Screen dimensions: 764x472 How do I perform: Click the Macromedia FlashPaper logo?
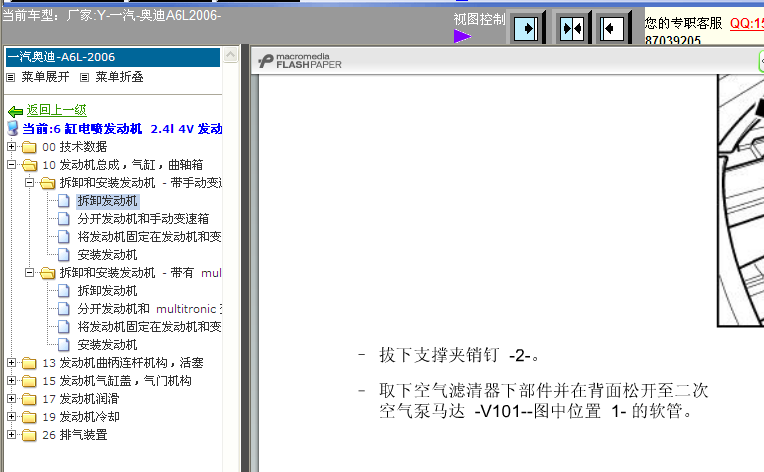coord(300,60)
